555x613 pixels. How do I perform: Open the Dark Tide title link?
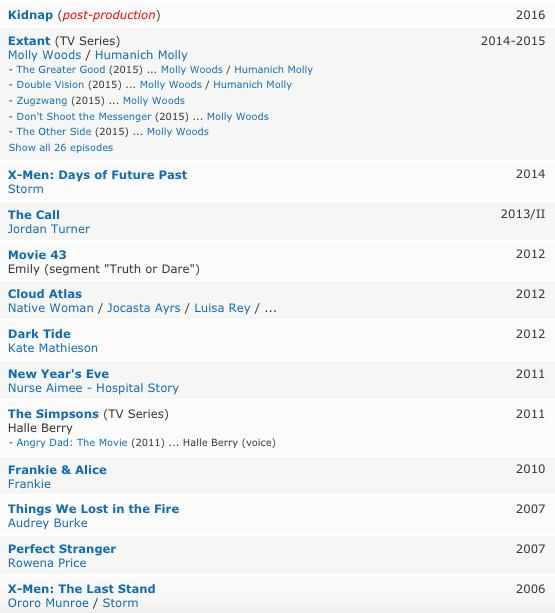pyautogui.click(x=39, y=333)
